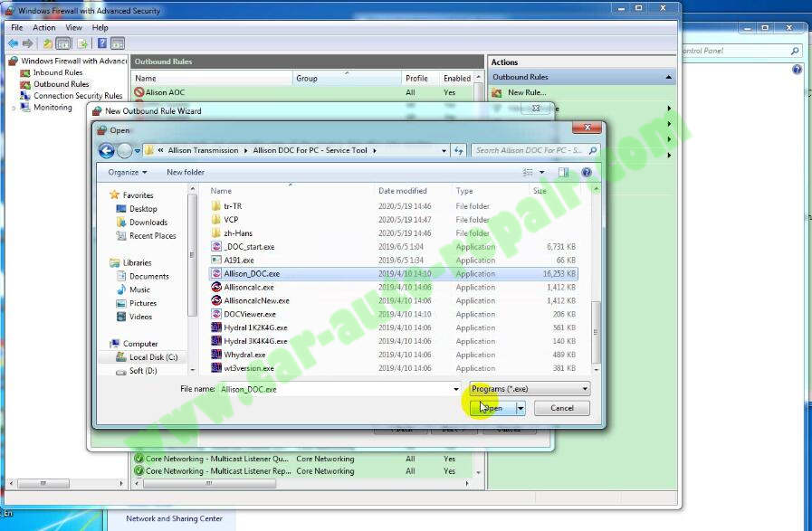Click refresh button beside address bar
Screen dimensions: 812x531
[x=458, y=150]
